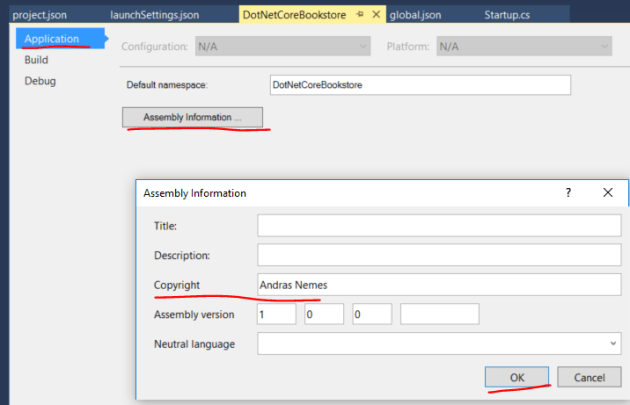Viewport: 630px width, 405px height.
Task: Switch to the Startup.cs tab
Action: tap(507, 15)
